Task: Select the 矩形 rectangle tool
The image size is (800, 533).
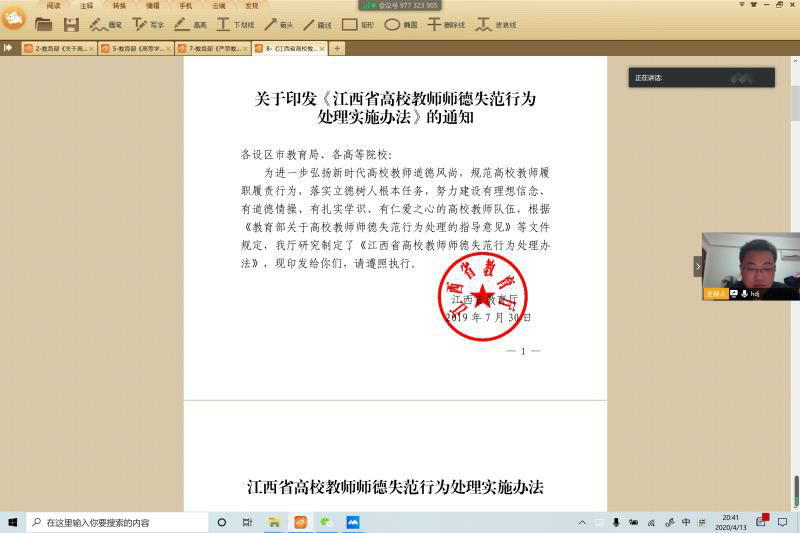Action: click(x=357, y=24)
